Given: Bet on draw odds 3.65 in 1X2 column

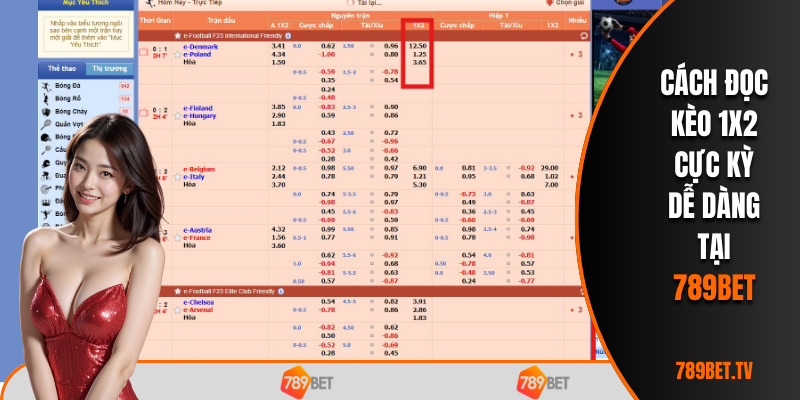Looking at the screenshot, I should [420, 62].
